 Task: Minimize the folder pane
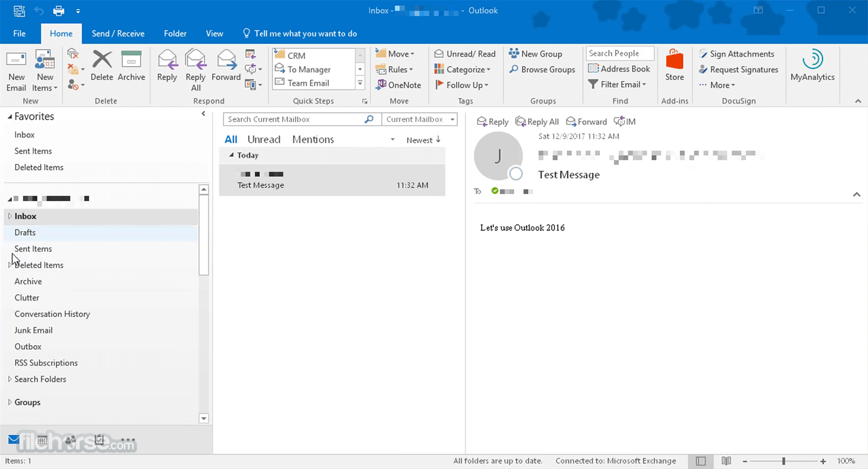(x=203, y=113)
